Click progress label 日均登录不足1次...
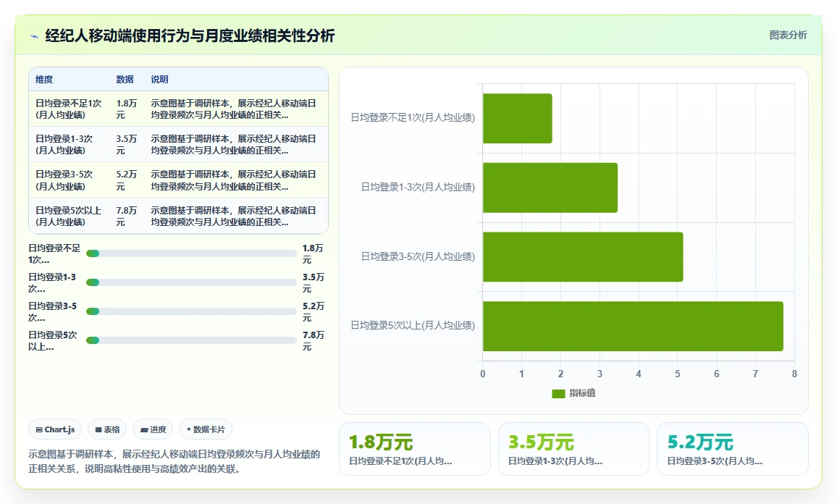 (x=54, y=254)
